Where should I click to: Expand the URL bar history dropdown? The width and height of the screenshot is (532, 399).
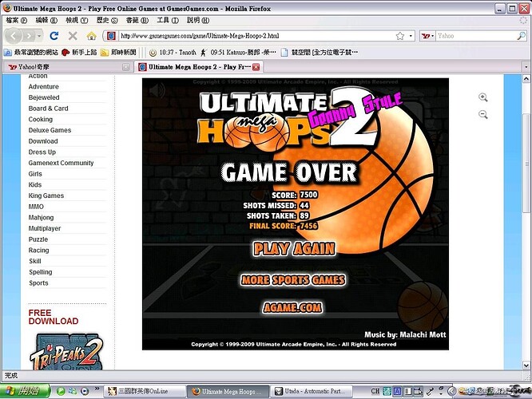click(x=411, y=36)
